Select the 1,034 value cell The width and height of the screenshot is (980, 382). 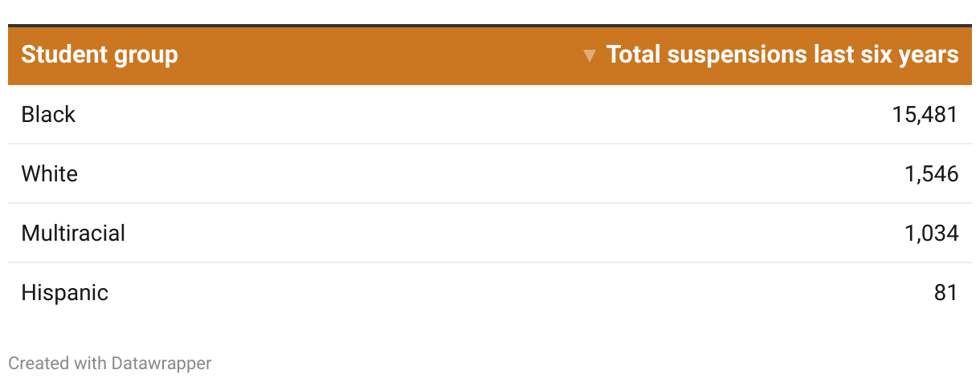(931, 234)
